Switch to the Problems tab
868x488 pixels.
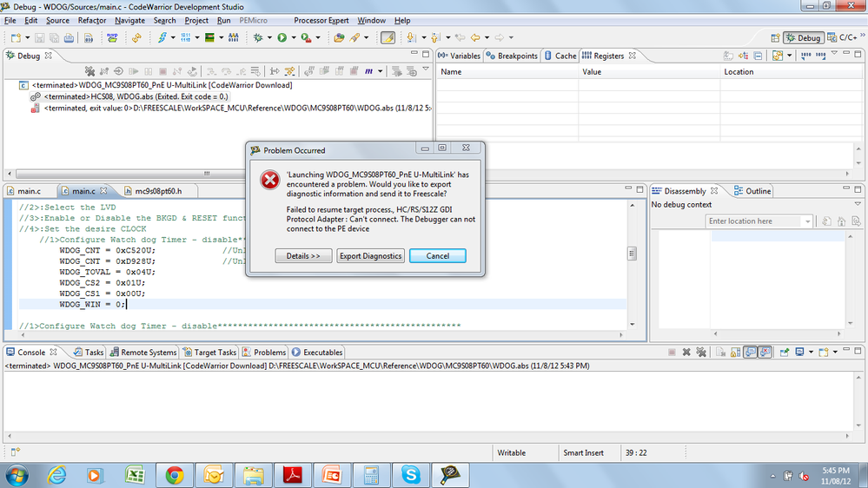pos(264,353)
